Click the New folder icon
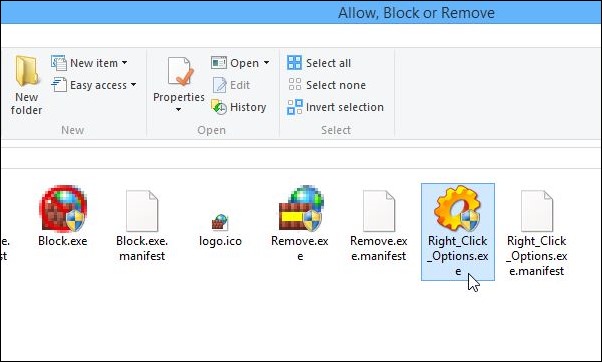Viewport: 602px width, 362px height. [x=26, y=71]
